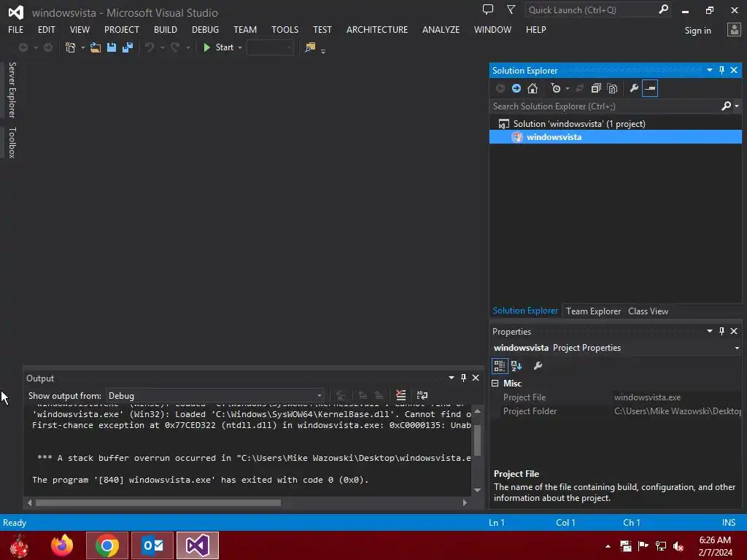Click Collapse All icon in Solution Explorer
The height and width of the screenshot is (560, 747).
coord(596,88)
